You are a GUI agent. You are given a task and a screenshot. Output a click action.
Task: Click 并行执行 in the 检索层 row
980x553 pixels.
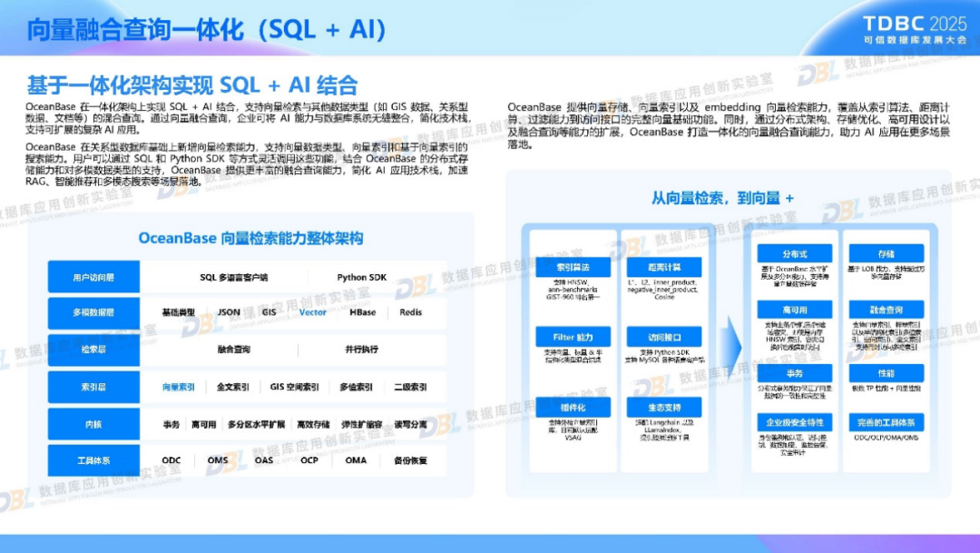[362, 349]
